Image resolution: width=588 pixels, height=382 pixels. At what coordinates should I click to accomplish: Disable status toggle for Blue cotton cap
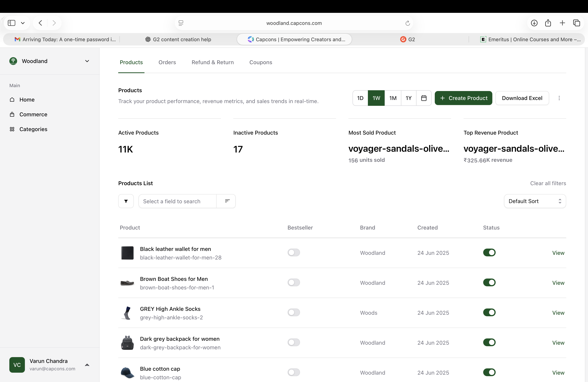point(489,372)
